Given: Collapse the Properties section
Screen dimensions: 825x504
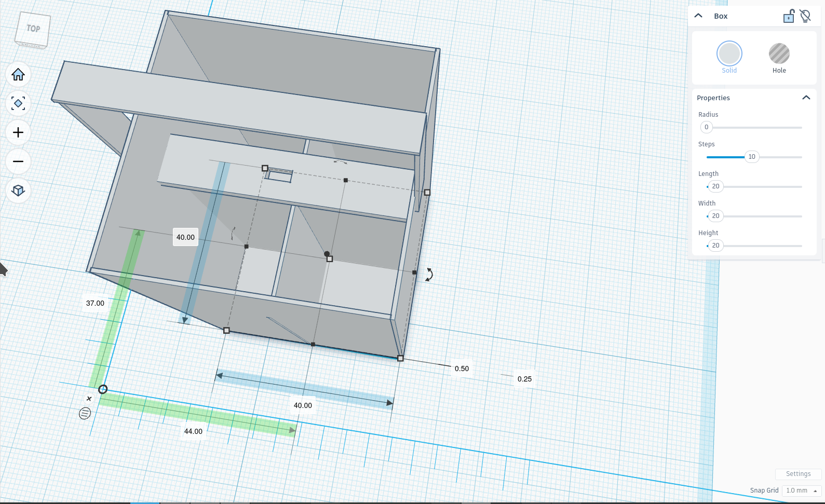Looking at the screenshot, I should 806,98.
